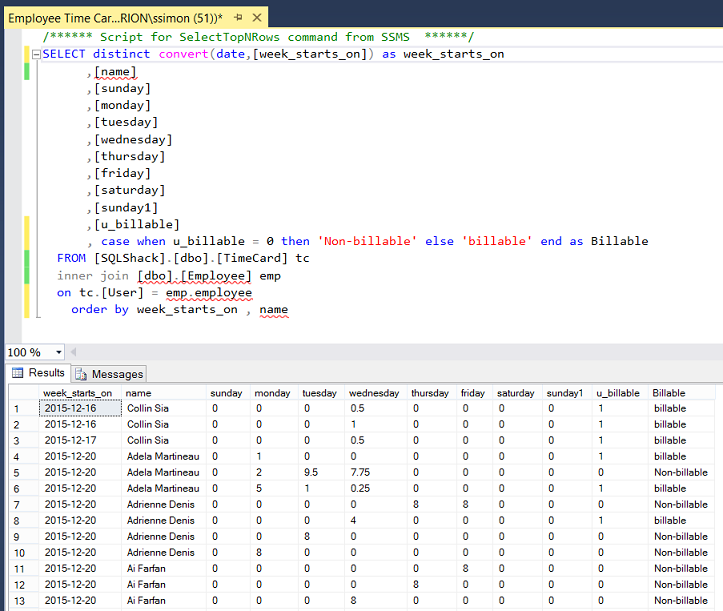This screenshot has height=611, width=723.
Task: Select the Billable column header
Action: (x=669, y=393)
